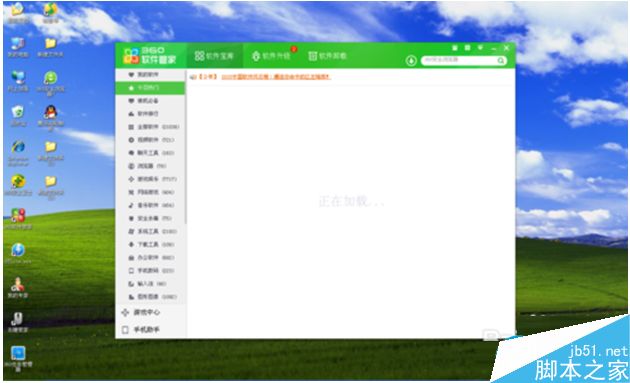This screenshot has height=383, width=630.
Task: Select the blue globe desktop shortcut
Action: pos(18,254)
